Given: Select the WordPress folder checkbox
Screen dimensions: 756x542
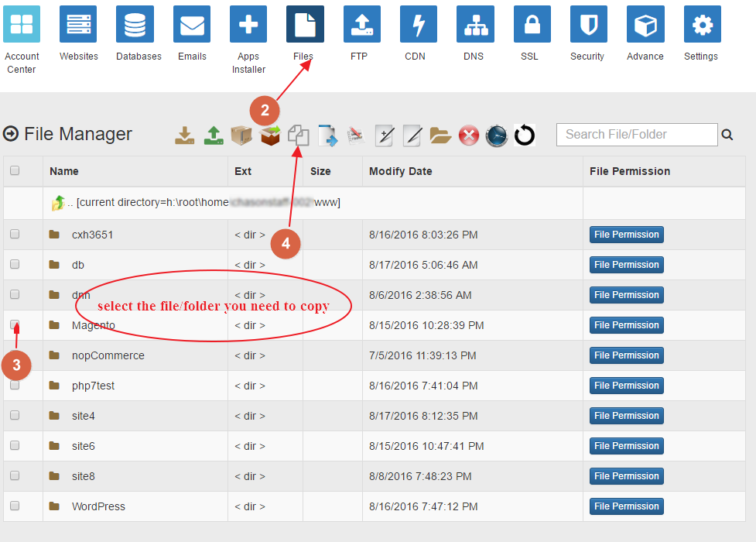Looking at the screenshot, I should (15, 506).
